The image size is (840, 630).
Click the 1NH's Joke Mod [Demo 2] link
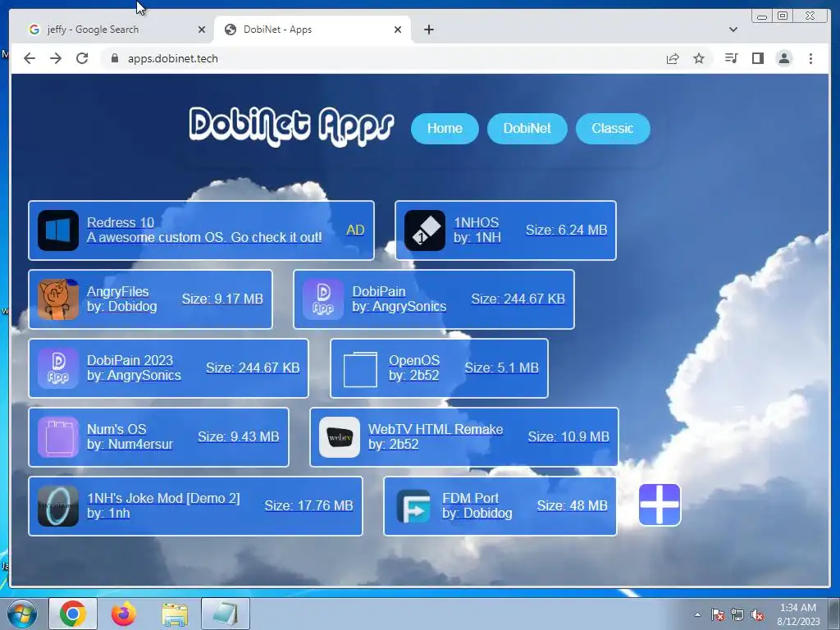click(163, 498)
